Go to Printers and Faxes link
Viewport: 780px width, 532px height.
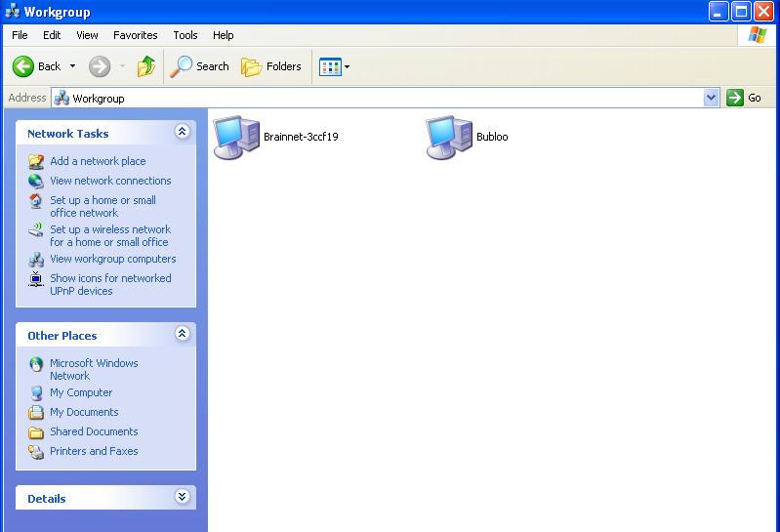[x=94, y=451]
